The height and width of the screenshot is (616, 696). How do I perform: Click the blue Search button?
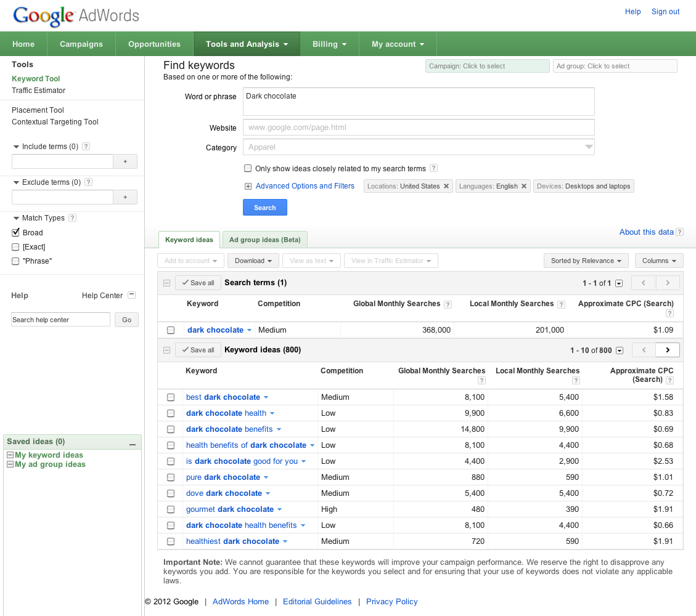pyautogui.click(x=265, y=208)
